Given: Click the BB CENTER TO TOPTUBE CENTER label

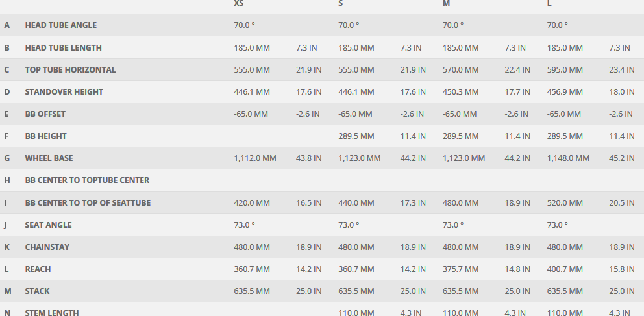Looking at the screenshot, I should (x=87, y=180).
